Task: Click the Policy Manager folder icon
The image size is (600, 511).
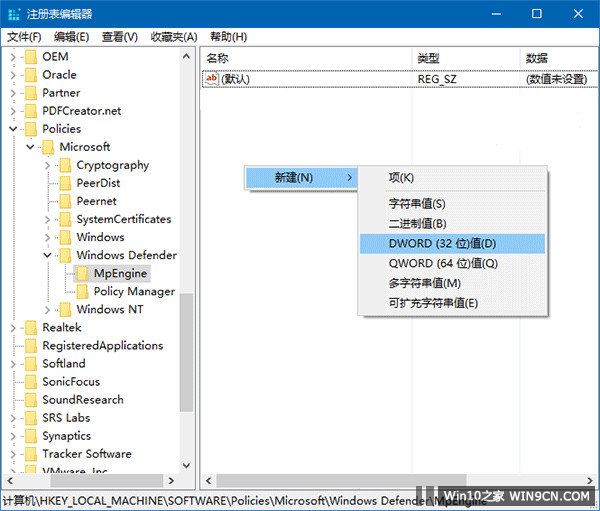Action: tap(82, 291)
